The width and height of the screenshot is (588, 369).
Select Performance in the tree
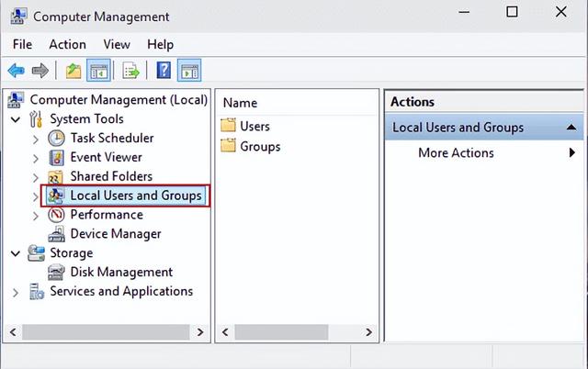point(107,215)
